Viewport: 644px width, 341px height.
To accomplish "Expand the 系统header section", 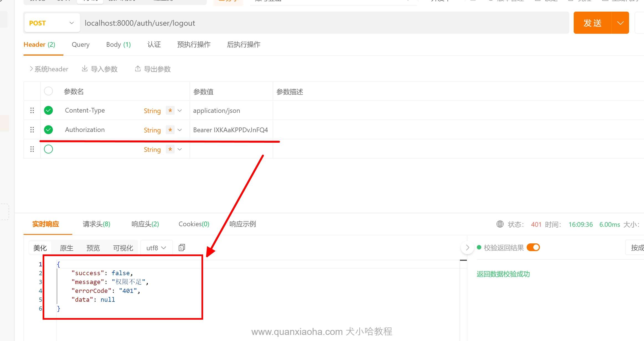I will pos(49,69).
